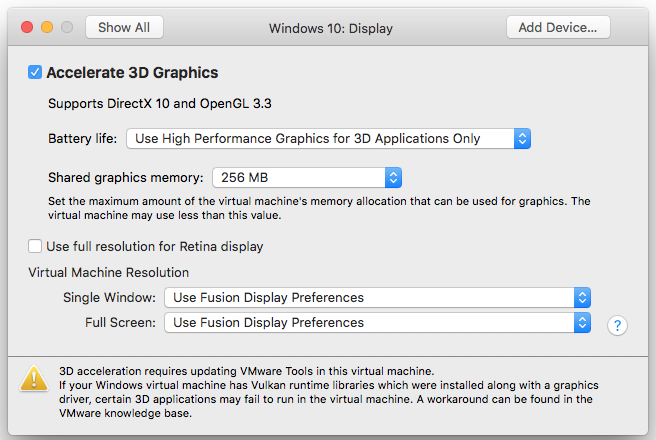
Task: Click the Show All button
Action: (x=124, y=28)
